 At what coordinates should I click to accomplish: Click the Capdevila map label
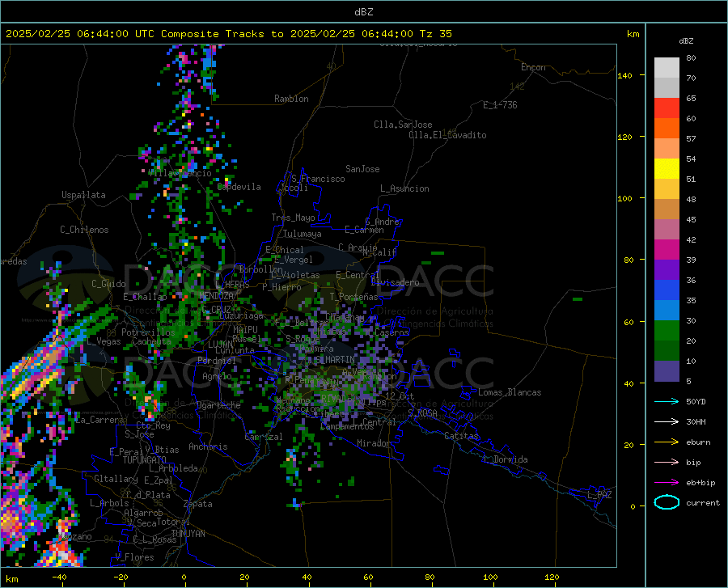[239, 187]
